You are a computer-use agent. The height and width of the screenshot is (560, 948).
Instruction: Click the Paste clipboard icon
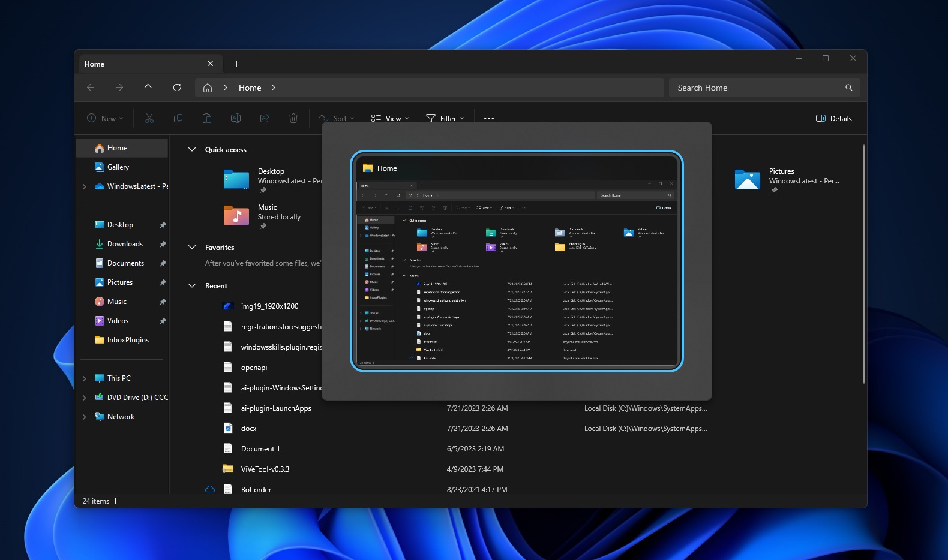pyautogui.click(x=207, y=118)
